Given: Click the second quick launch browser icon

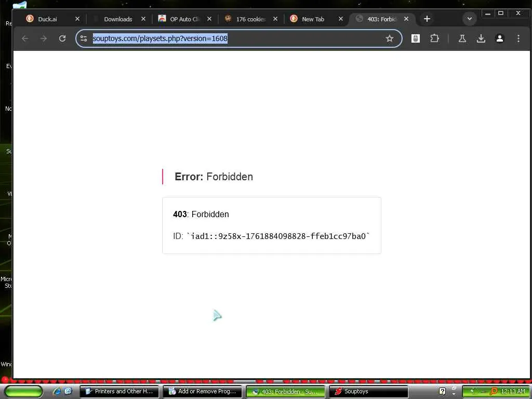Looking at the screenshot, I should pos(68,391).
